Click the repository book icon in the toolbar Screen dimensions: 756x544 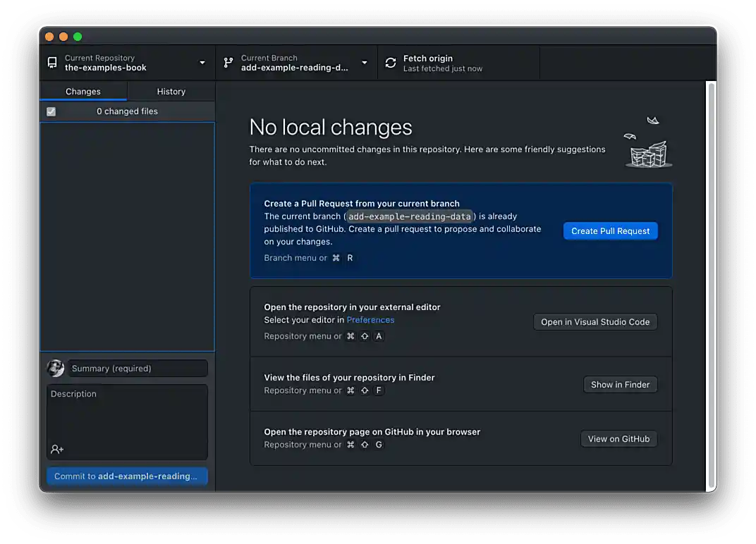click(x=52, y=63)
